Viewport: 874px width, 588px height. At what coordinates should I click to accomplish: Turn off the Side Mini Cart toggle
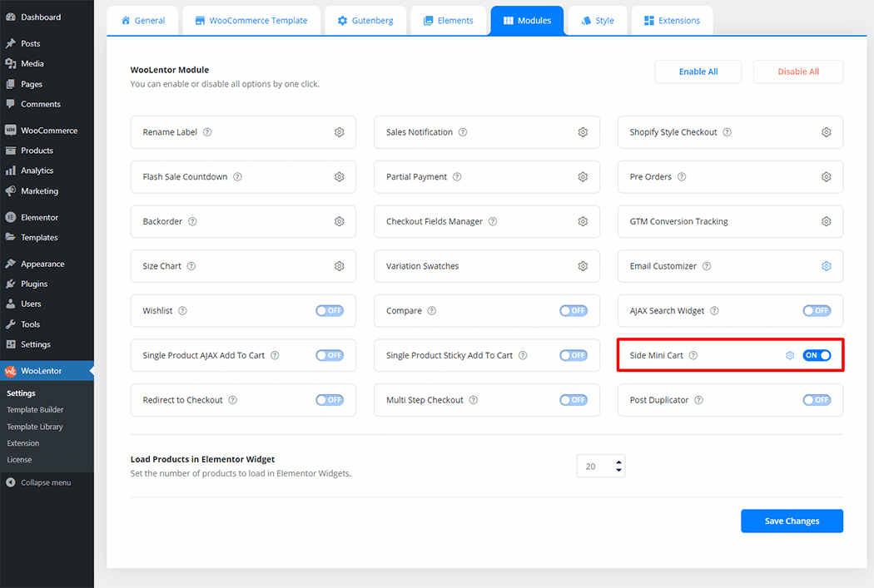point(817,355)
